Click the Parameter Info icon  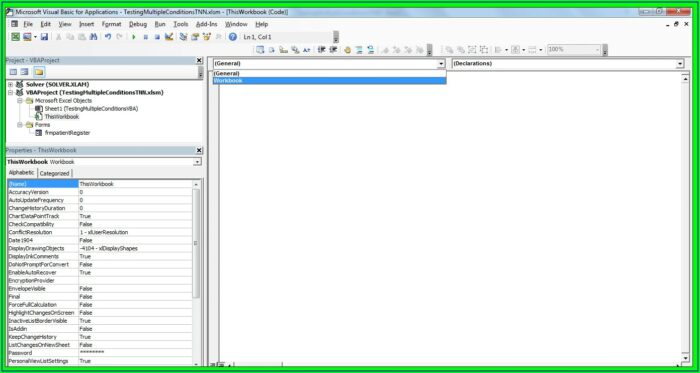point(295,50)
